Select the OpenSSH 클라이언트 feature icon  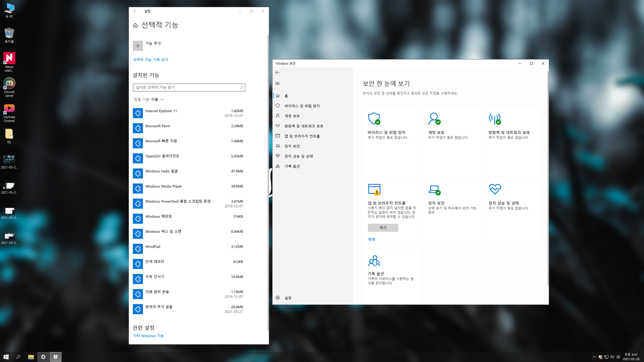coord(138,158)
